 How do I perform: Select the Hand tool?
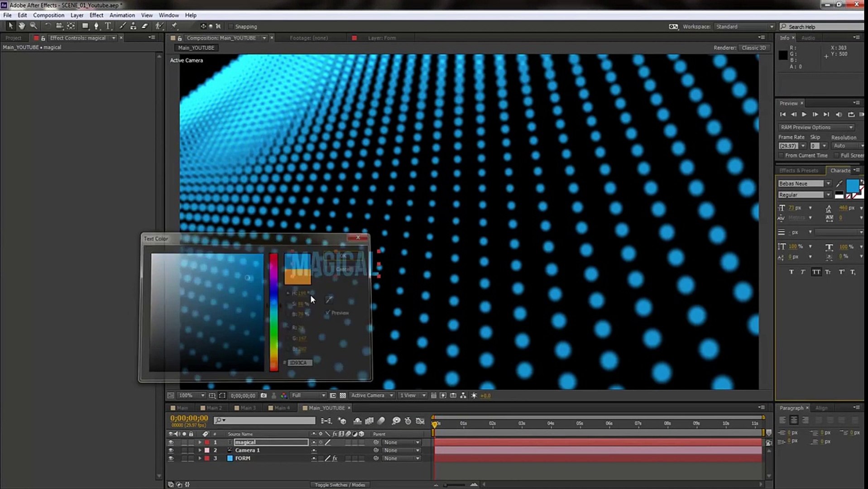[21, 26]
